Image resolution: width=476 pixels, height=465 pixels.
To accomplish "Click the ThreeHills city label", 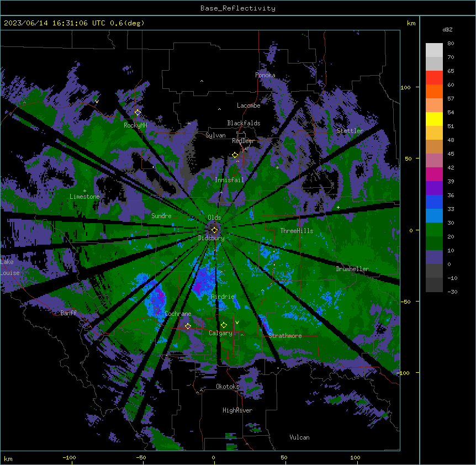I will pos(297,231).
